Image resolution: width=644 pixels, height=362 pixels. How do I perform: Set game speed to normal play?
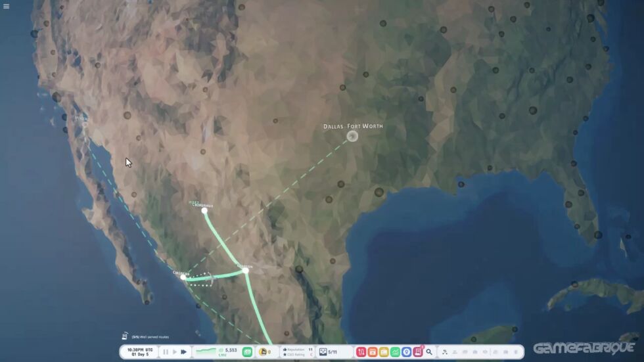175,352
